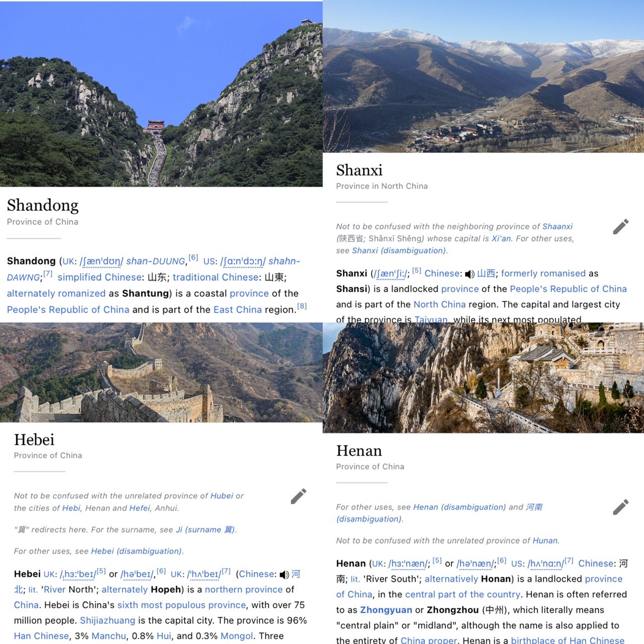
Task: Open the Shijiazhuang capital city link
Action: [108, 620]
